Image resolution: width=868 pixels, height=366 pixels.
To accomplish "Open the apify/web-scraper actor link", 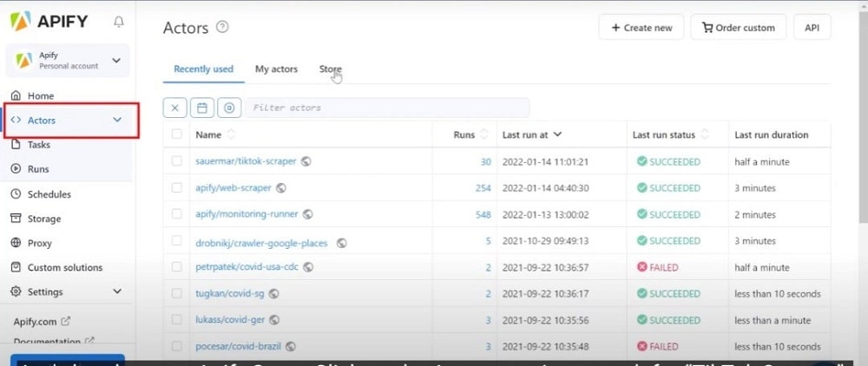I will tap(233, 188).
